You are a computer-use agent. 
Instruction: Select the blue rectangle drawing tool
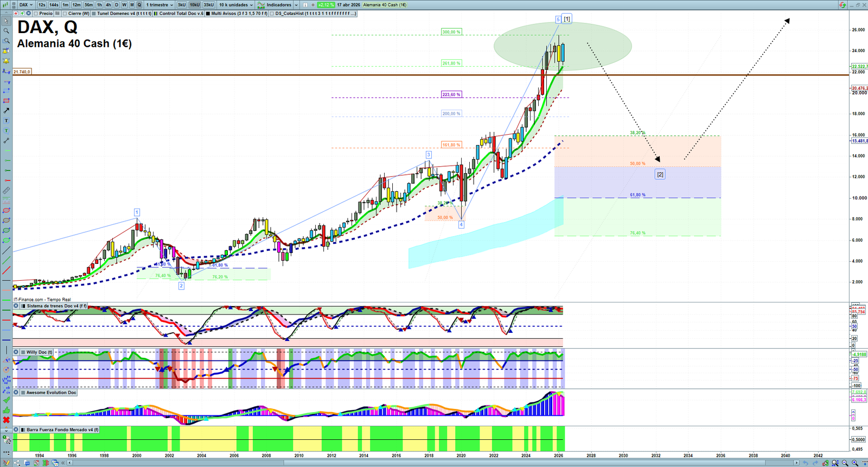click(x=6, y=91)
